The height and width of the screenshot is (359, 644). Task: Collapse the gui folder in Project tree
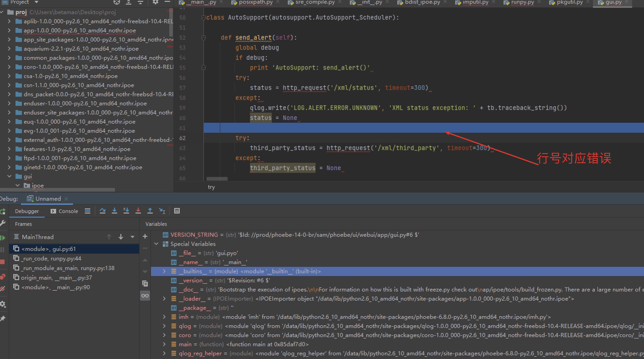point(10,176)
